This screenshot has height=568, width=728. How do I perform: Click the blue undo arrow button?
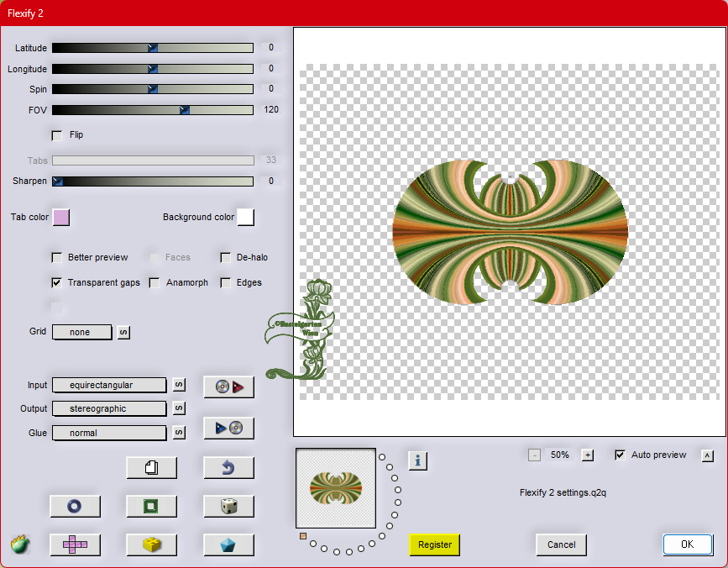pyautogui.click(x=228, y=468)
